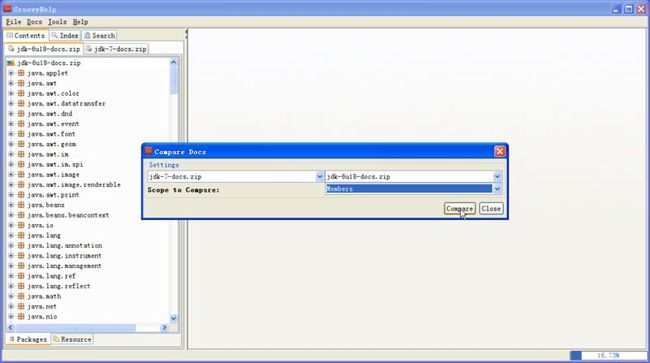Image resolution: width=650 pixels, height=363 pixels.
Task: Click the Compare button in dialog
Action: click(460, 208)
